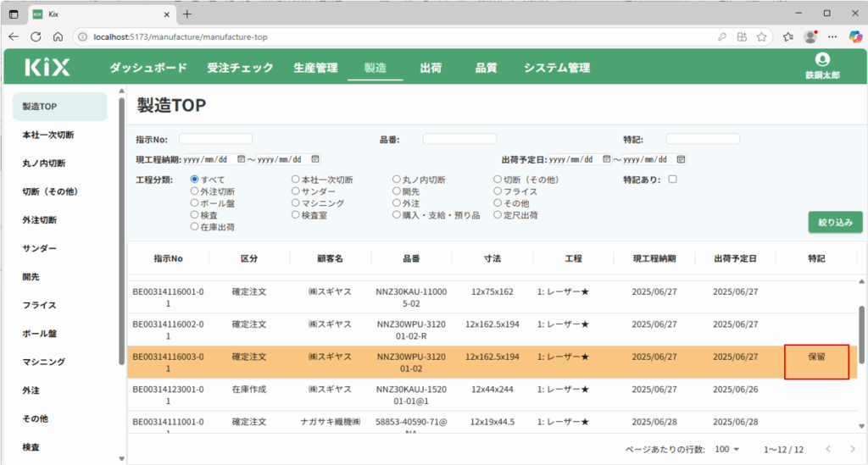Open the 受注チェック menu
Image resolution: width=868 pixels, height=465 pixels.
pos(240,68)
